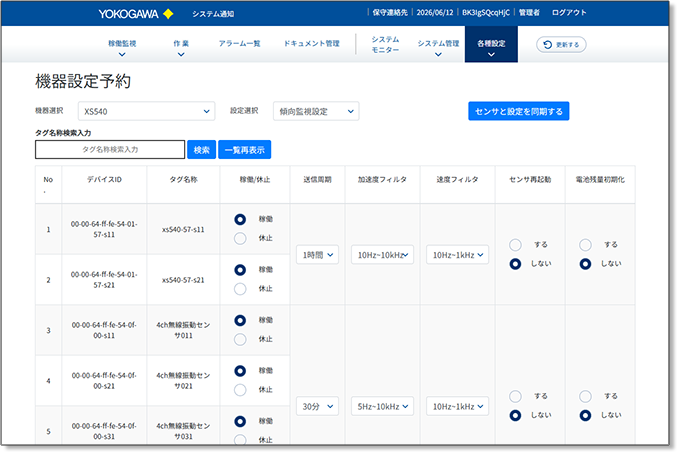
Task: Click the refresh icon in 更新する button
Action: (547, 44)
